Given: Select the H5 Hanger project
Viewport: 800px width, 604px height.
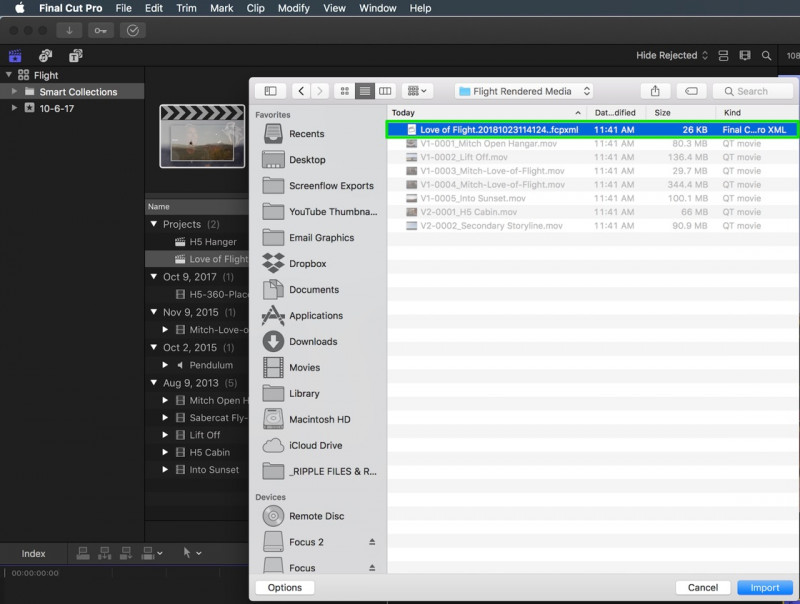Looking at the screenshot, I should (213, 242).
